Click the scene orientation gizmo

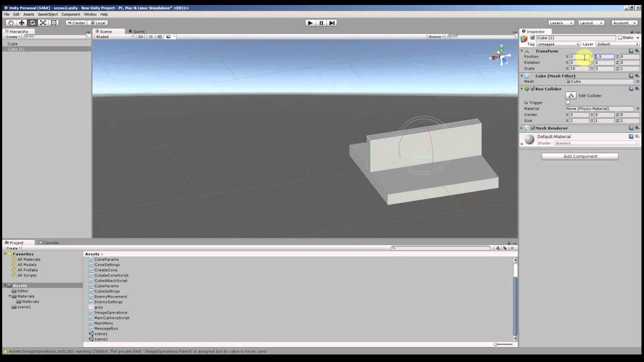[x=500, y=57]
